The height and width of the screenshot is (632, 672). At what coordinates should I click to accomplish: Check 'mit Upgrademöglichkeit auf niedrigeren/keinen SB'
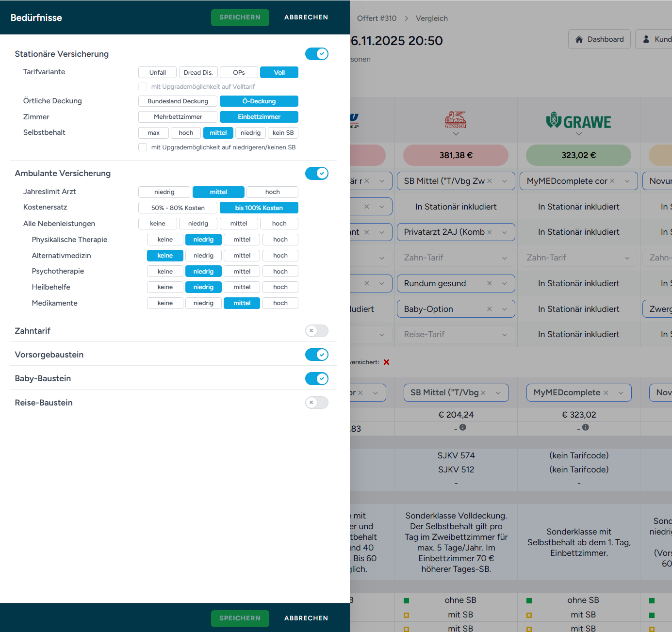[143, 147]
